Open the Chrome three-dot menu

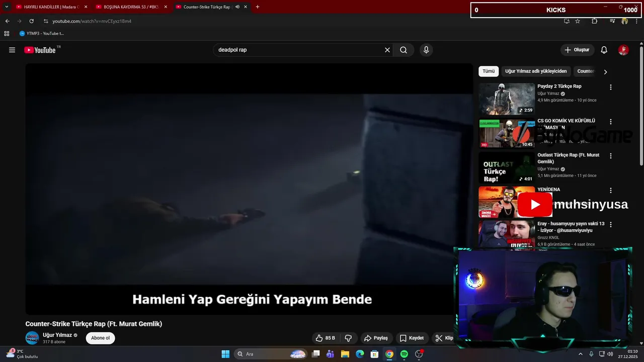click(x=636, y=21)
